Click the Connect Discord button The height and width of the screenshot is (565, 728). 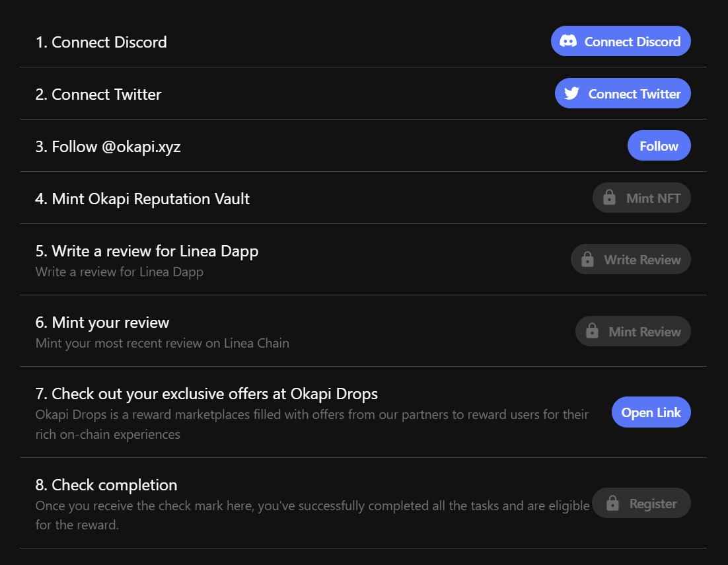[x=621, y=42]
